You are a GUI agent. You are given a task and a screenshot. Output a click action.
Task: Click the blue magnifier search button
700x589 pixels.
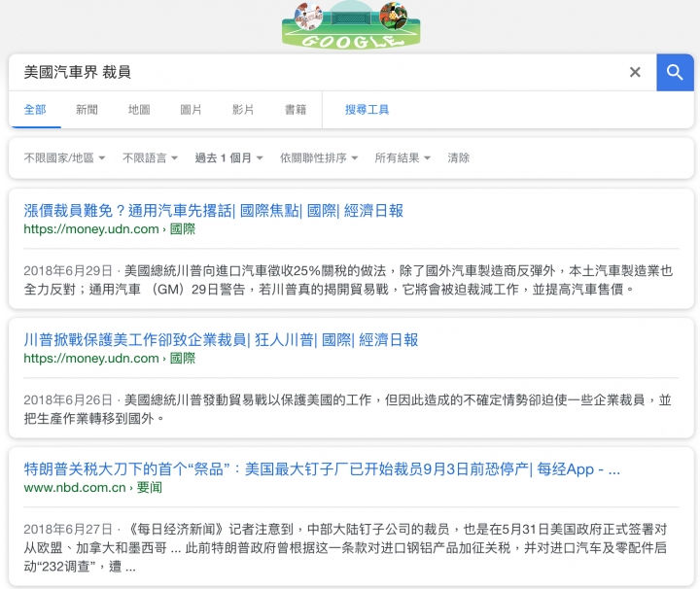[675, 72]
